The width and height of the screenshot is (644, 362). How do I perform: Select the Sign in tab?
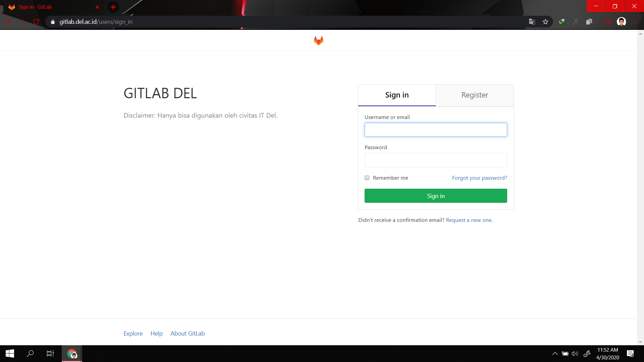(x=397, y=95)
